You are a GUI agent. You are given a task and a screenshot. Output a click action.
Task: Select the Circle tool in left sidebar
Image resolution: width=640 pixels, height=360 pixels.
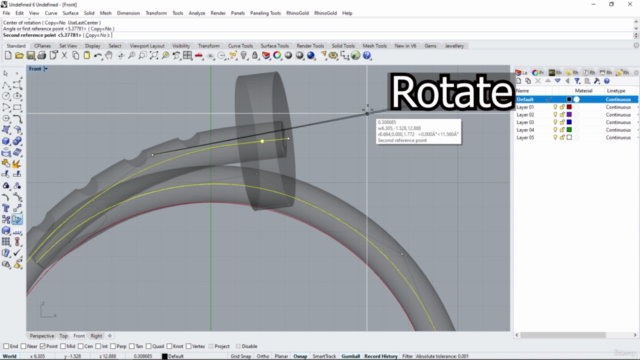pos(6,96)
